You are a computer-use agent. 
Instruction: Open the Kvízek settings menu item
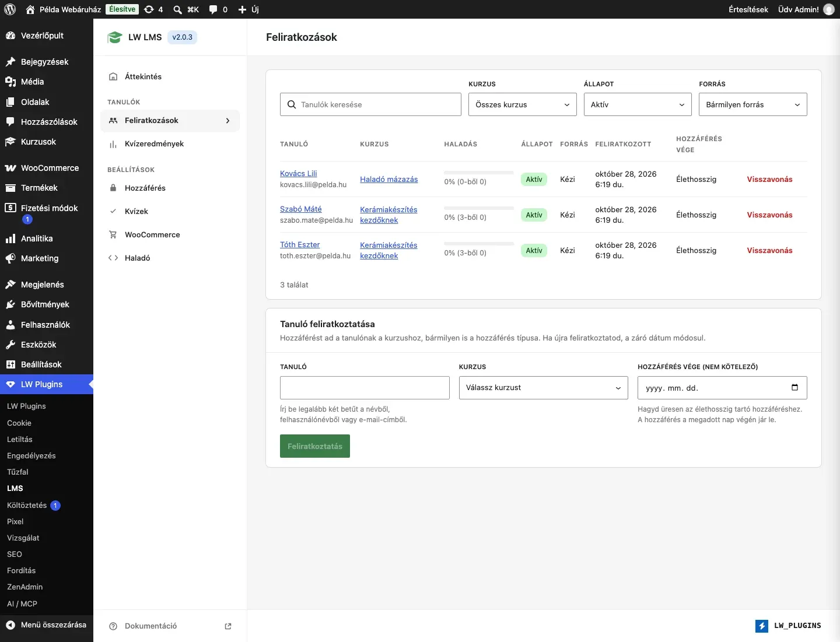click(x=170, y=212)
